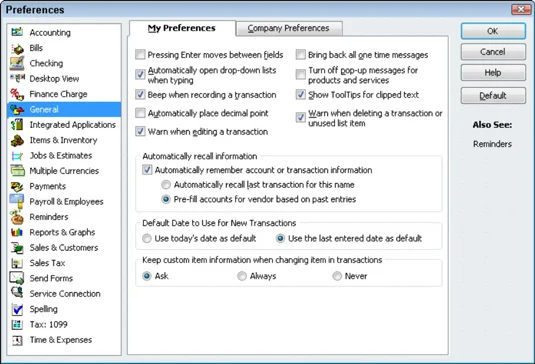Select Service Connection list entry
535x364 pixels.
tap(65, 293)
